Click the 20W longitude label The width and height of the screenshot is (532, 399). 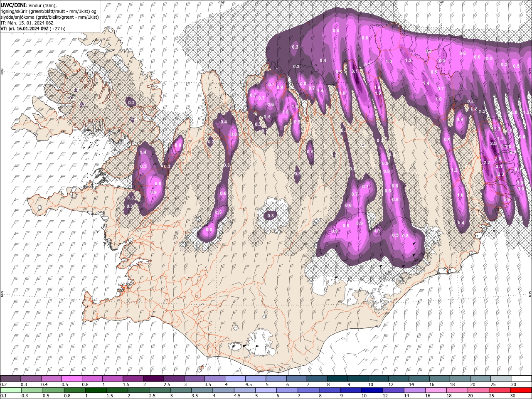click(221, 2)
